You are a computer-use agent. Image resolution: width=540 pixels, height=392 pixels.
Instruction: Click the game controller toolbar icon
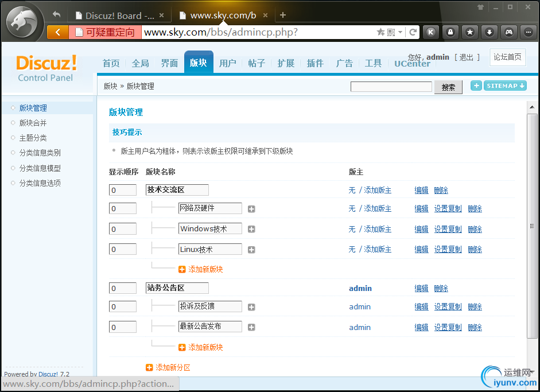coord(508,32)
